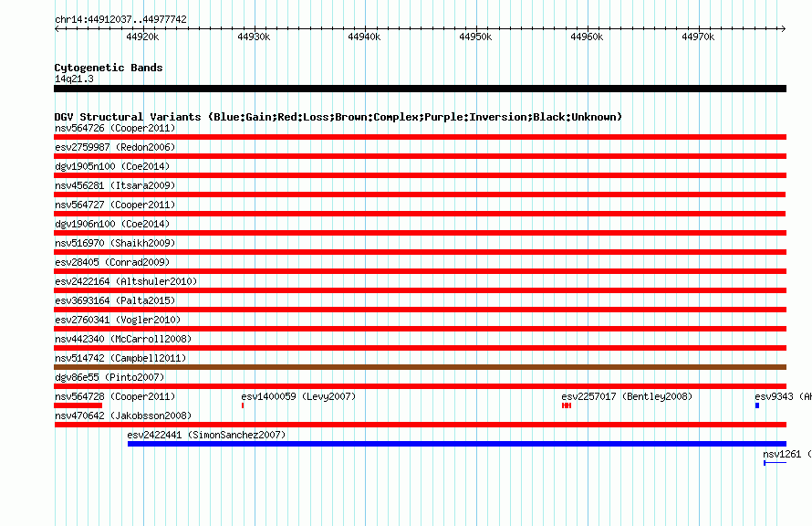812x526 pixels.
Task: Click the 14q21.3 band label
Action: [74, 79]
